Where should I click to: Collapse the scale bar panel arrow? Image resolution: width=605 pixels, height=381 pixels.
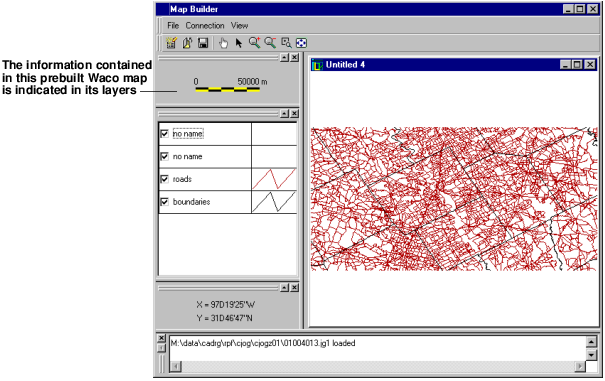[x=284, y=58]
